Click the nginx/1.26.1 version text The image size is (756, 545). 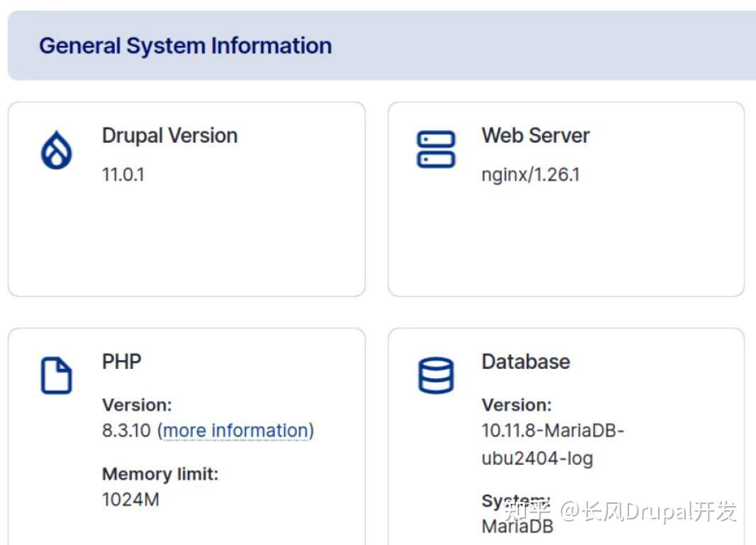pos(530,174)
